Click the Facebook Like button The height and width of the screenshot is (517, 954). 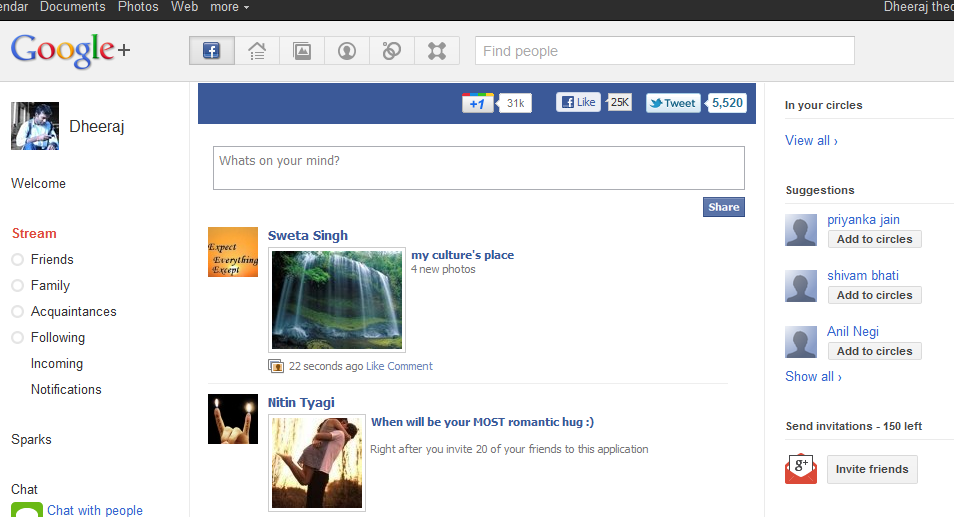[578, 102]
